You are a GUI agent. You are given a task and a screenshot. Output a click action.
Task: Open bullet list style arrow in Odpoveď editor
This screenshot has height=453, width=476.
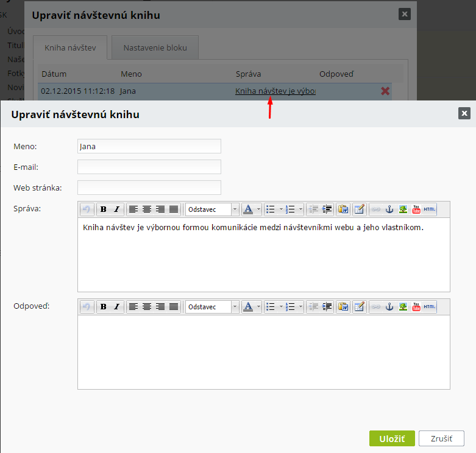click(x=281, y=307)
